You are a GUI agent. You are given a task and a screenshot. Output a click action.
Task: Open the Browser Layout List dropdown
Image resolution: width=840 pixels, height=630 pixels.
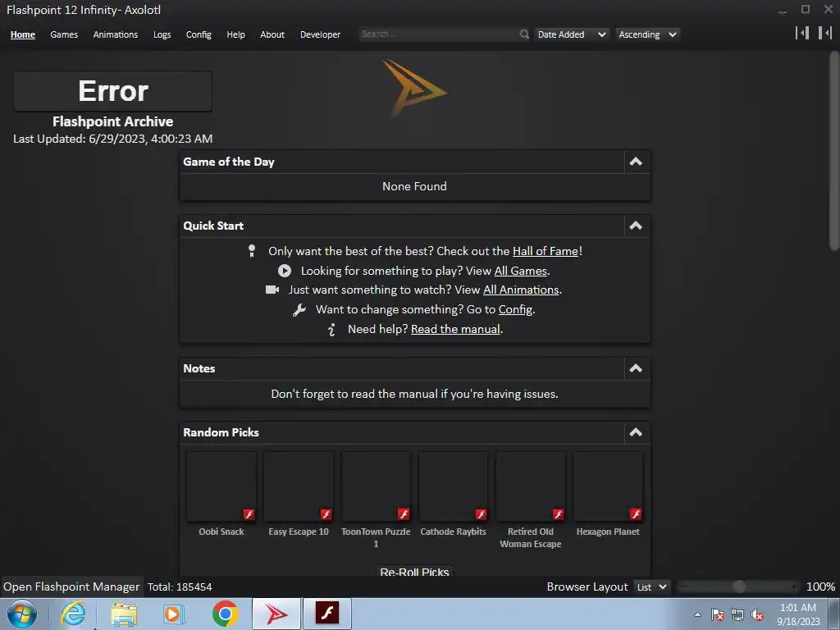click(651, 587)
